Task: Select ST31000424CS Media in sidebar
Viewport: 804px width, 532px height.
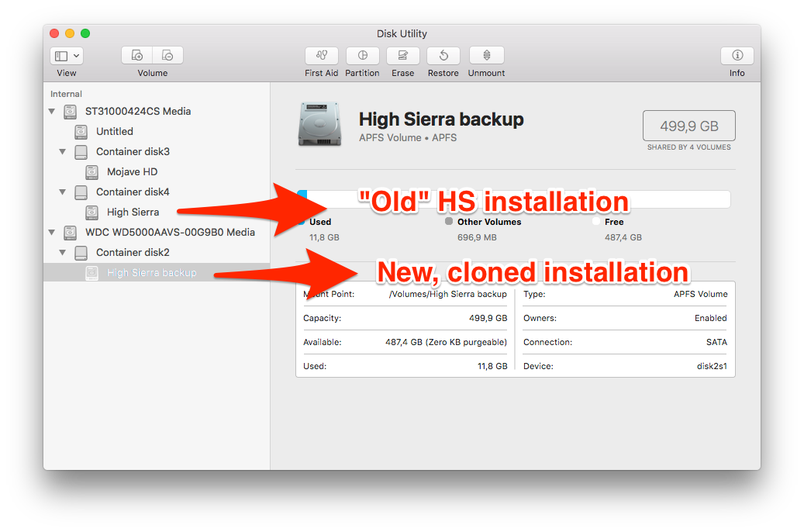Action: (138, 112)
